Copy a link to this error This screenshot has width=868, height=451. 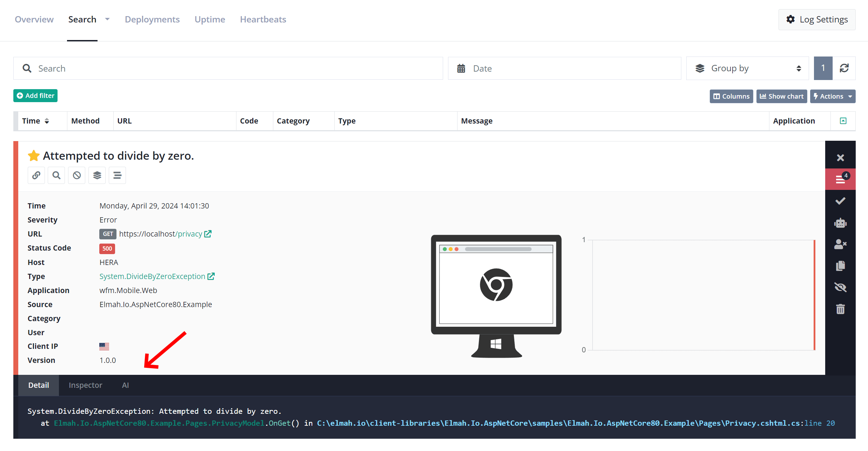[36, 175]
